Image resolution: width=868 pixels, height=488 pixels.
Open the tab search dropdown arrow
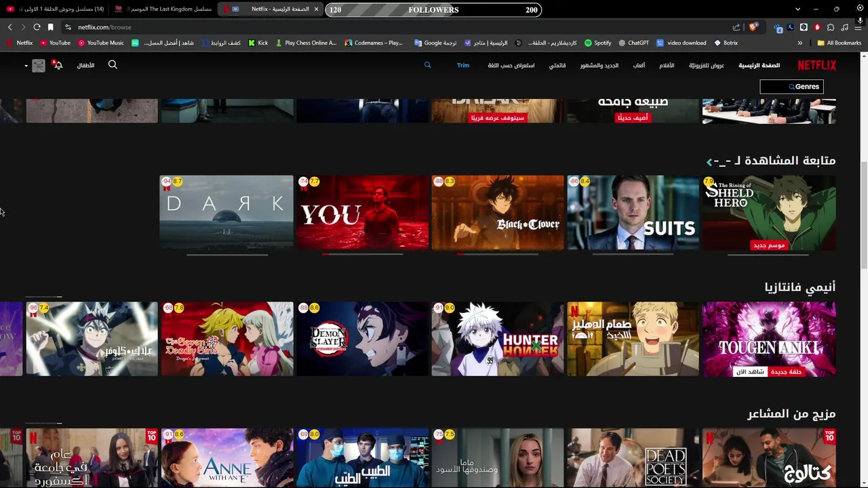[797, 9]
